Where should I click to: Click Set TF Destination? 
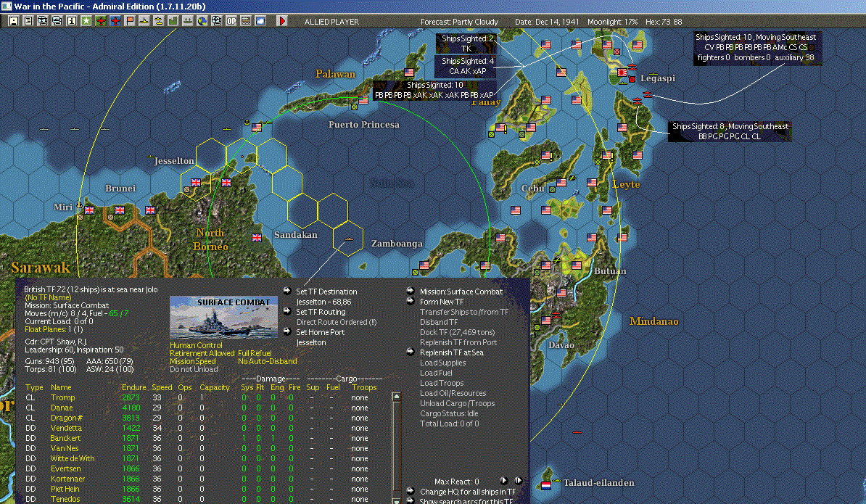point(326,292)
